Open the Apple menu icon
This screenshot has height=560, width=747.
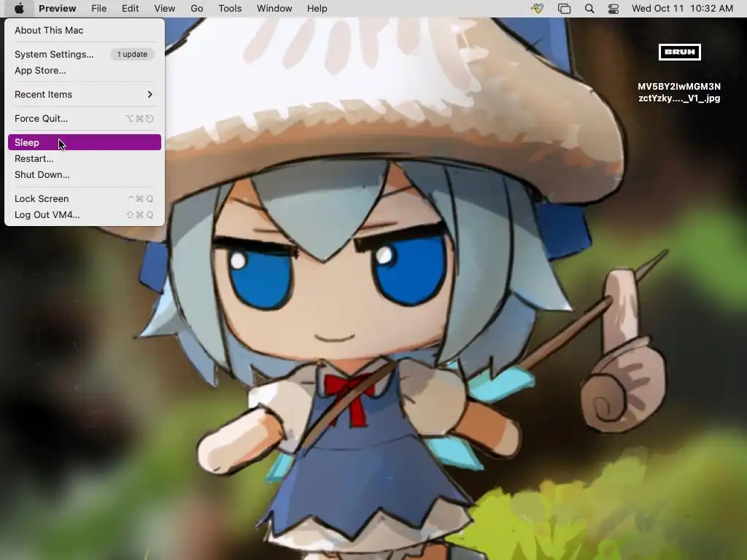(x=19, y=8)
